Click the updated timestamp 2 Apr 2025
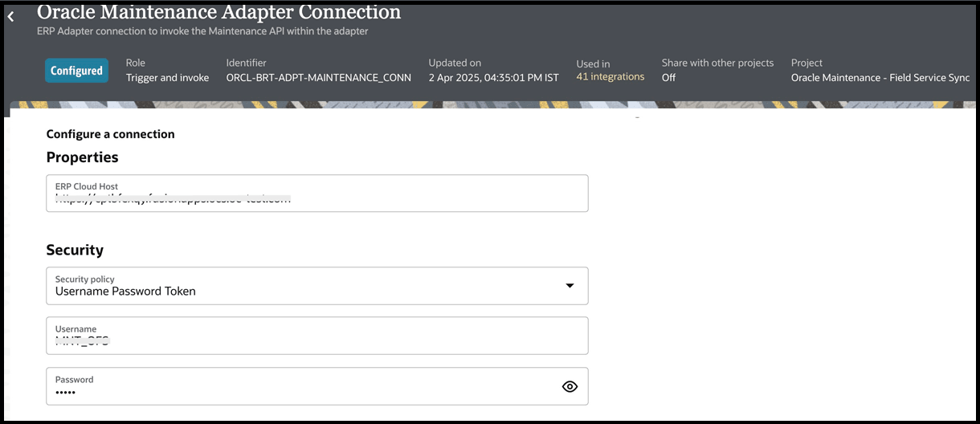The width and height of the screenshot is (980, 424). tap(493, 78)
